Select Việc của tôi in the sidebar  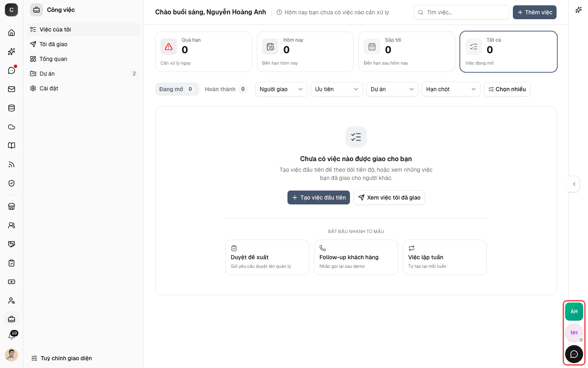click(83, 29)
